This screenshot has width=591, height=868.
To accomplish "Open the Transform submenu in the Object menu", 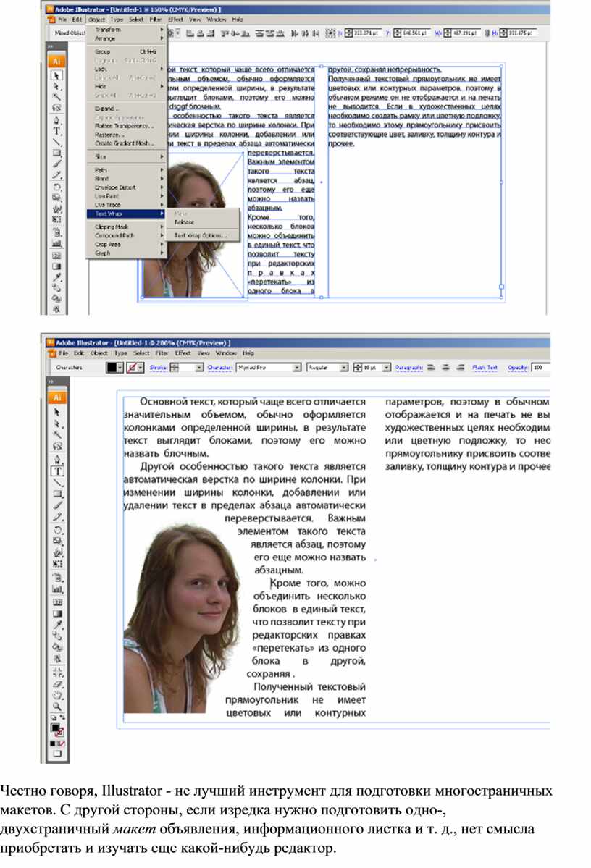I will (x=125, y=30).
